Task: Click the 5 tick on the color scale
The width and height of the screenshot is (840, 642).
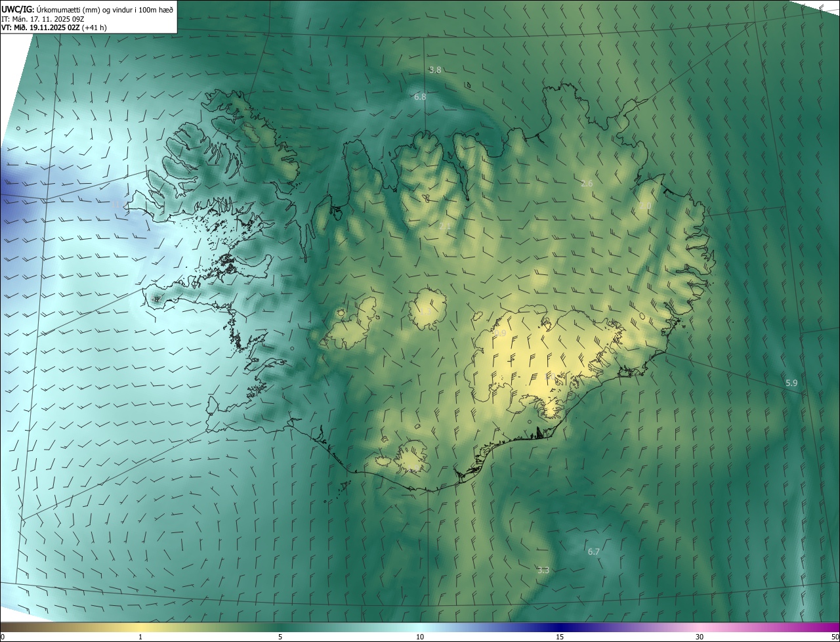Action: [x=280, y=637]
